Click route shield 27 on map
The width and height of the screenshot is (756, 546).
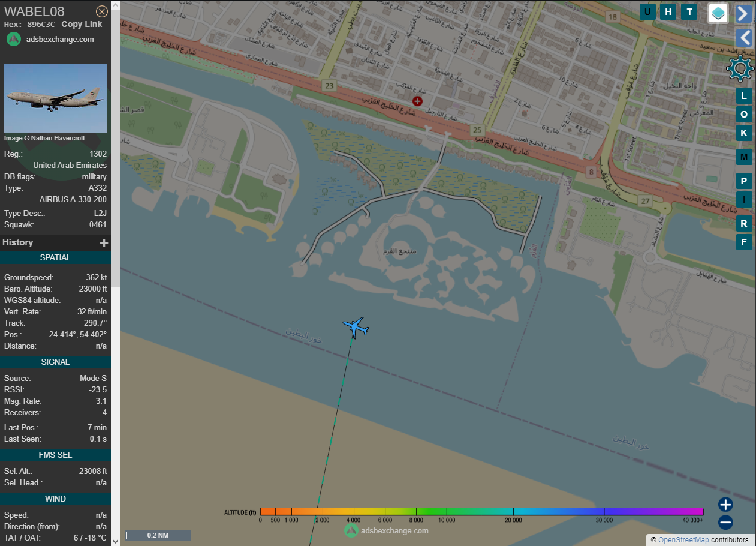(x=645, y=200)
